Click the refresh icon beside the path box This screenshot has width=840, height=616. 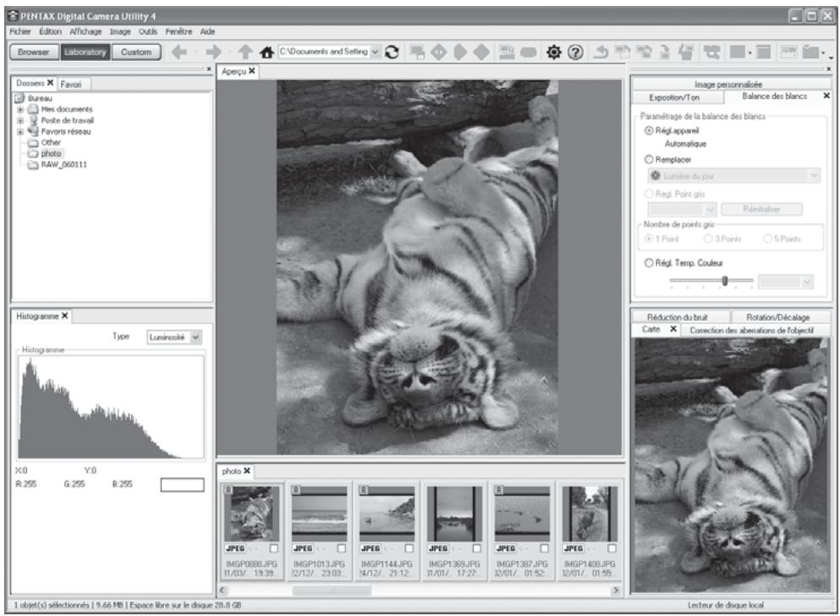393,52
